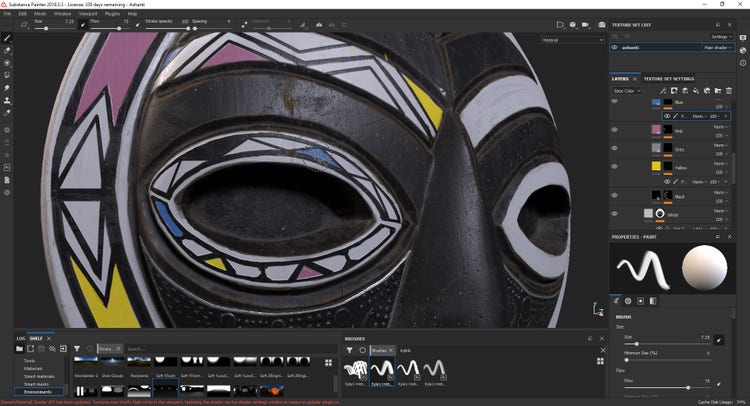The width and height of the screenshot is (750, 406).
Task: Show the Alpha properties section icon
Action: [x=628, y=301]
